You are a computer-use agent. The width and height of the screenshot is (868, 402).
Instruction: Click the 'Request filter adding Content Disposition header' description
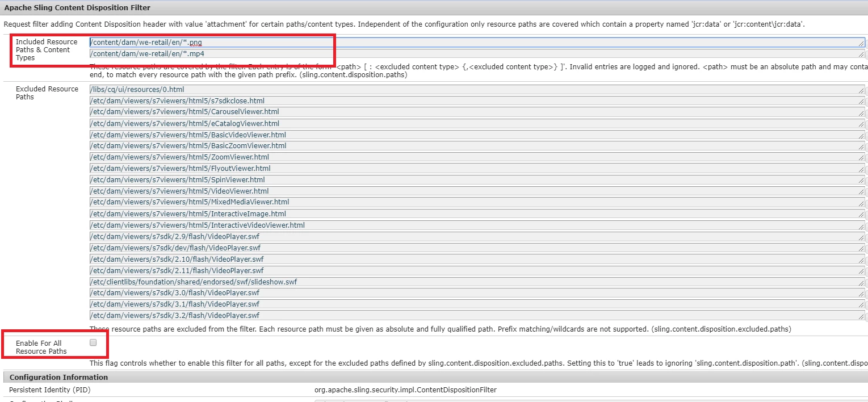click(x=404, y=24)
